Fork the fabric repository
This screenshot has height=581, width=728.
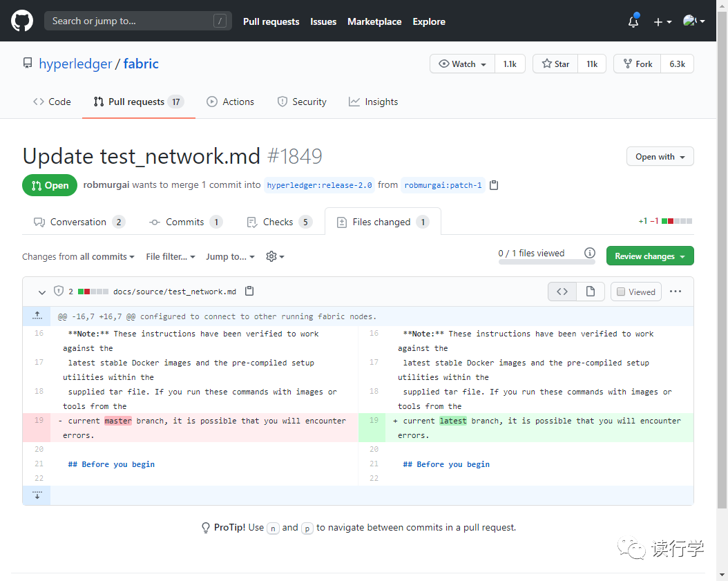click(638, 64)
